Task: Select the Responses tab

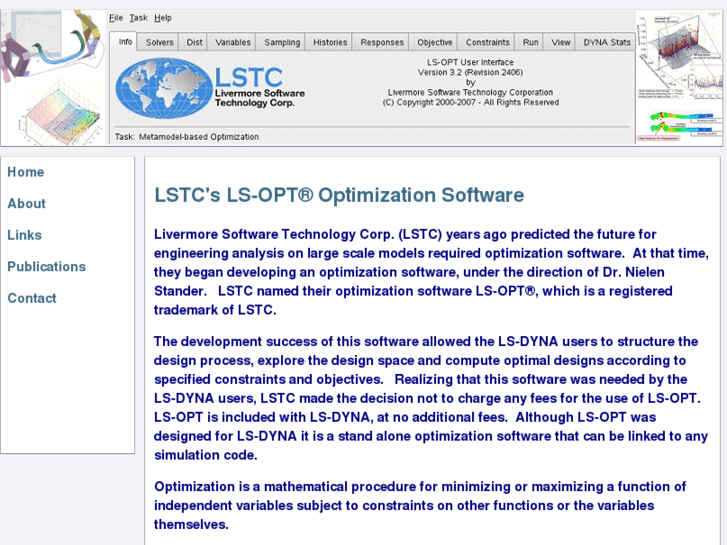Action: click(382, 42)
